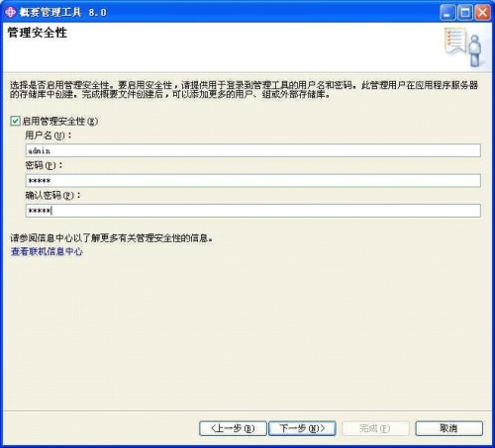Minimize the 概要管理工具 window
Image resolution: width=495 pixels, height=448 pixels.
[x=447, y=13]
